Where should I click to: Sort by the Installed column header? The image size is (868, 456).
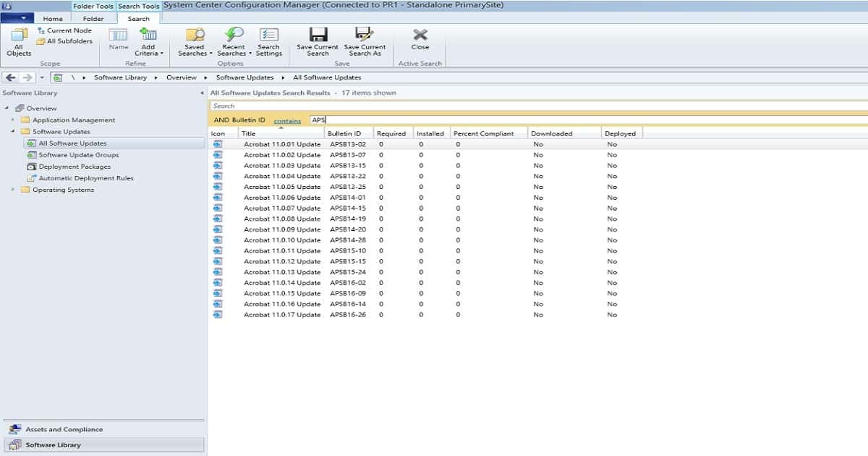tap(431, 133)
